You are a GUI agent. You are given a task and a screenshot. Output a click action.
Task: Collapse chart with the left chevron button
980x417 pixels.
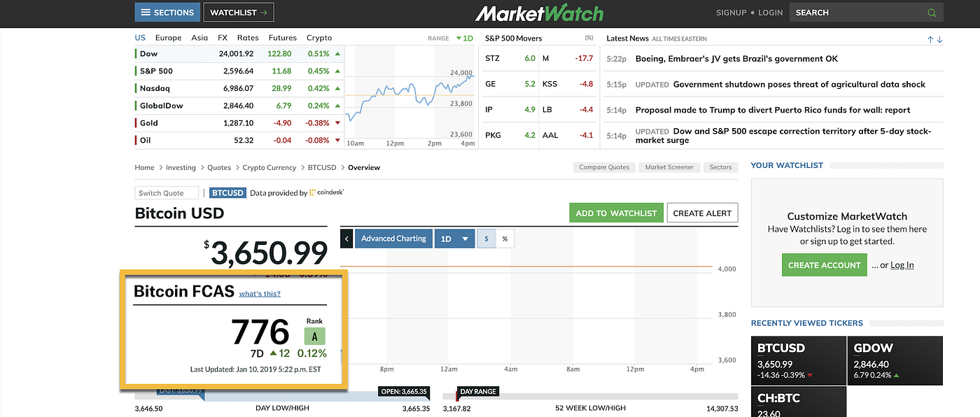(346, 239)
